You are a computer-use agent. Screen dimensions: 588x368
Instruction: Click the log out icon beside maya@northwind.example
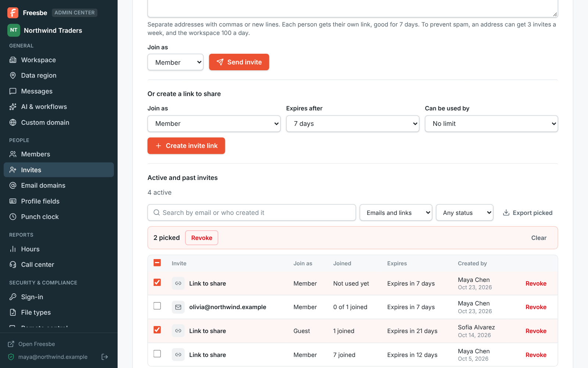[105, 357]
